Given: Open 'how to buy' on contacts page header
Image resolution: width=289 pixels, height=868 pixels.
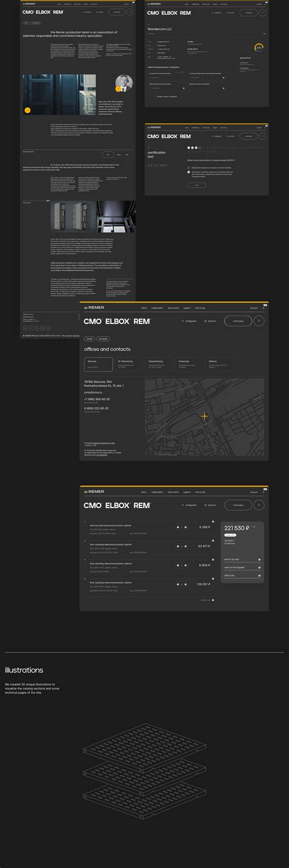Looking at the screenshot, I should [x=201, y=308].
